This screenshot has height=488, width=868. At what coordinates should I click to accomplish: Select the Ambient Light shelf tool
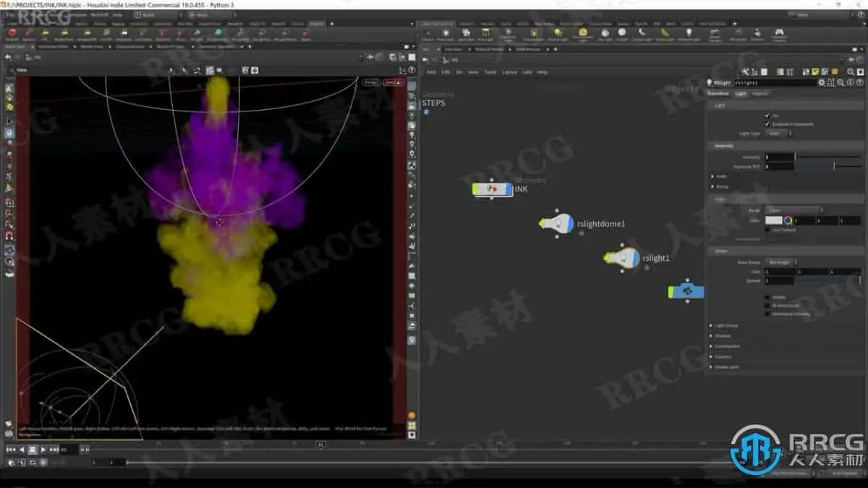click(x=689, y=33)
